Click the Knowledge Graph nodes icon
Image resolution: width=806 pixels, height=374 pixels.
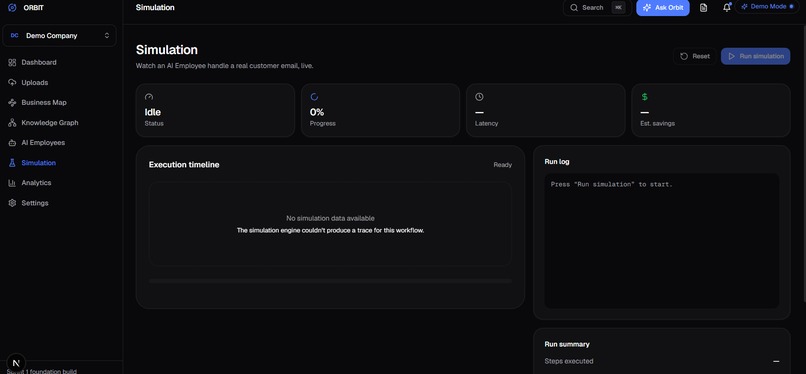tap(12, 123)
